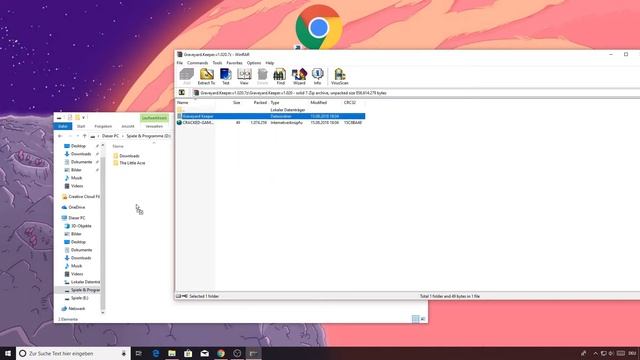This screenshot has height=360, width=640.
Task: Open Chrome from the taskbar
Action: (x=221, y=353)
